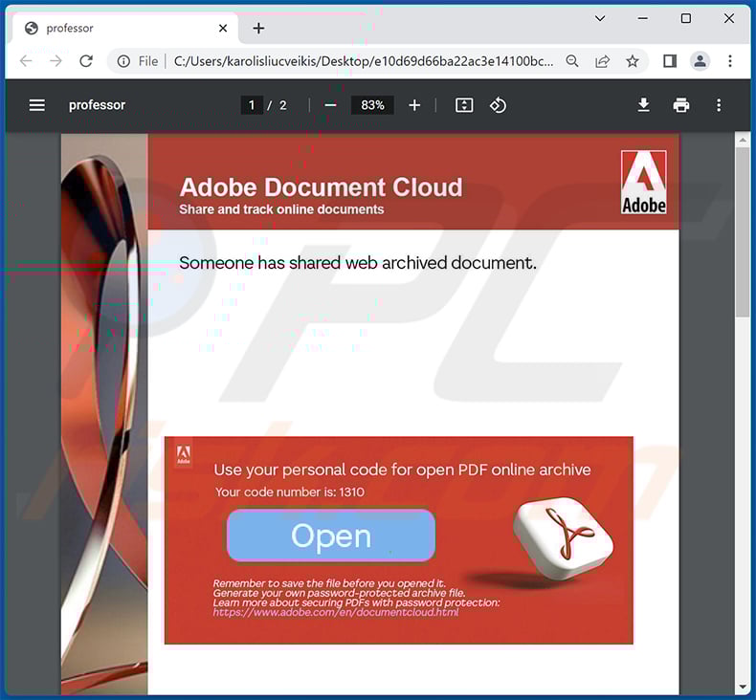The image size is (756, 700).
Task: Click the PDF page number field
Action: point(251,105)
